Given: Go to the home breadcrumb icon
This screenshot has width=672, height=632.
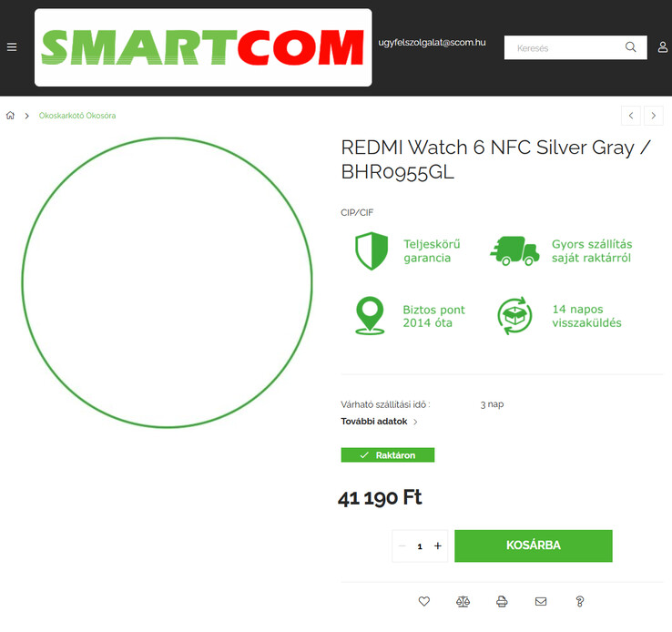Looking at the screenshot, I should (x=10, y=116).
